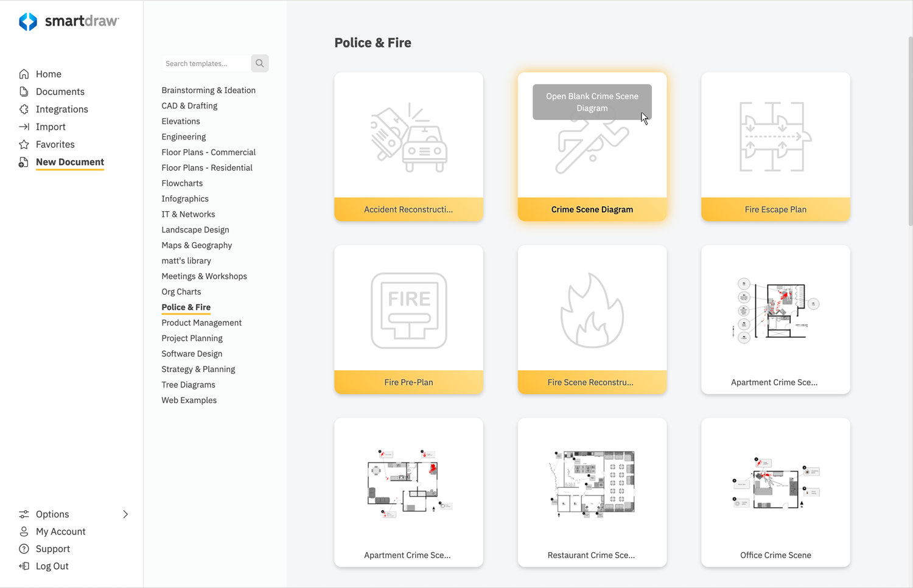Viewport: 913px width, 588px height.
Task: Open My Account via the person icon
Action: [x=23, y=531]
